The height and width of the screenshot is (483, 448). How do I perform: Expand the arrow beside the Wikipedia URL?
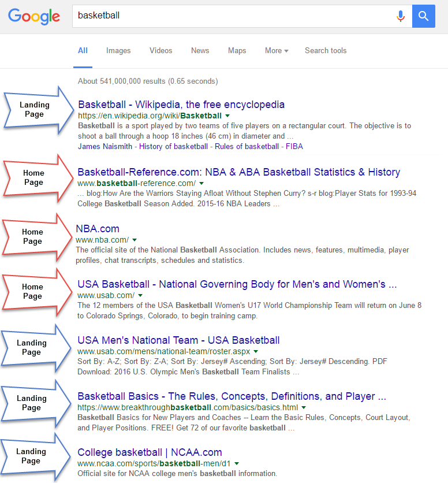coord(227,116)
